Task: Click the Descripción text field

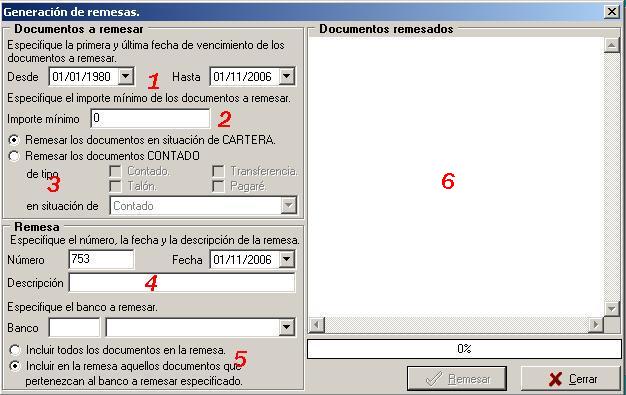Action: (182, 283)
